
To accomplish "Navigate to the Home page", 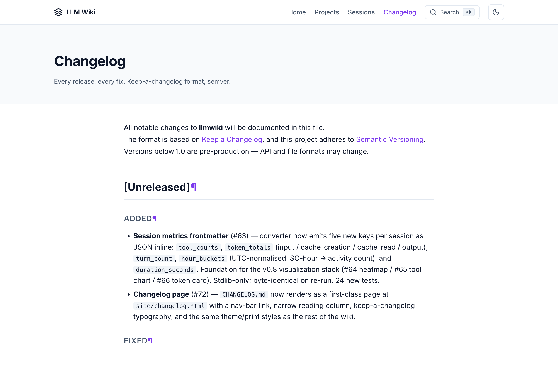I will [x=297, y=12].
